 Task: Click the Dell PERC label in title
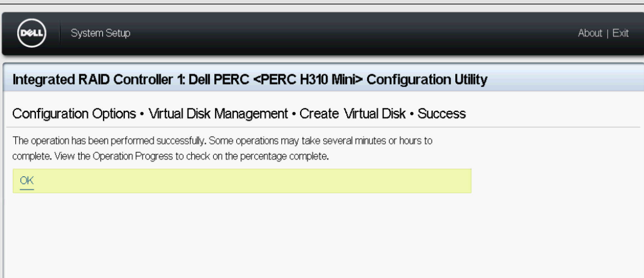coord(219,79)
